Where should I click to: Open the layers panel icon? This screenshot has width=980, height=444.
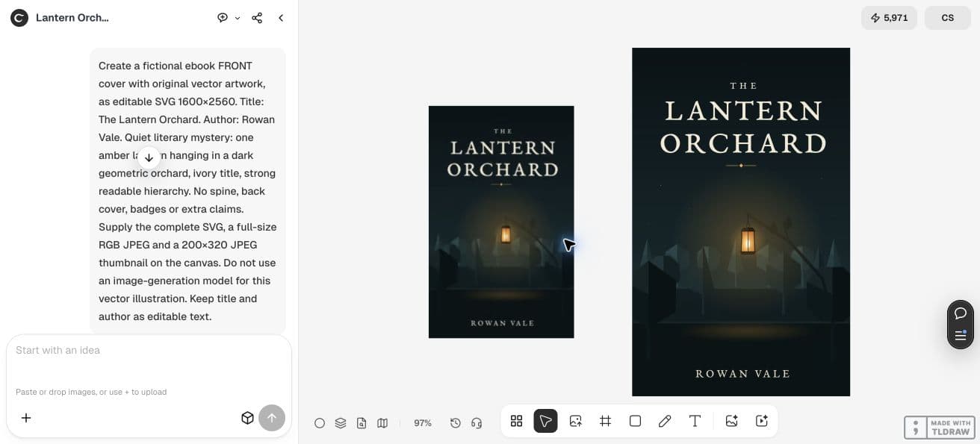coord(341,423)
